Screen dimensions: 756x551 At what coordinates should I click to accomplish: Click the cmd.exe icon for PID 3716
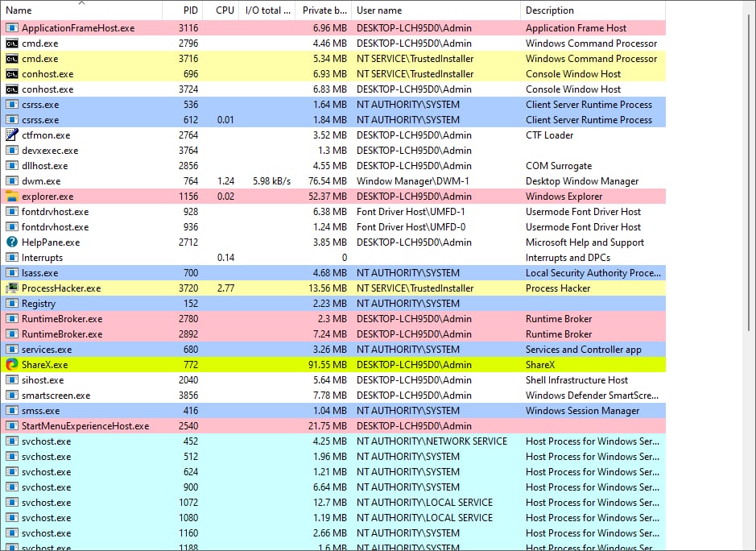12,59
